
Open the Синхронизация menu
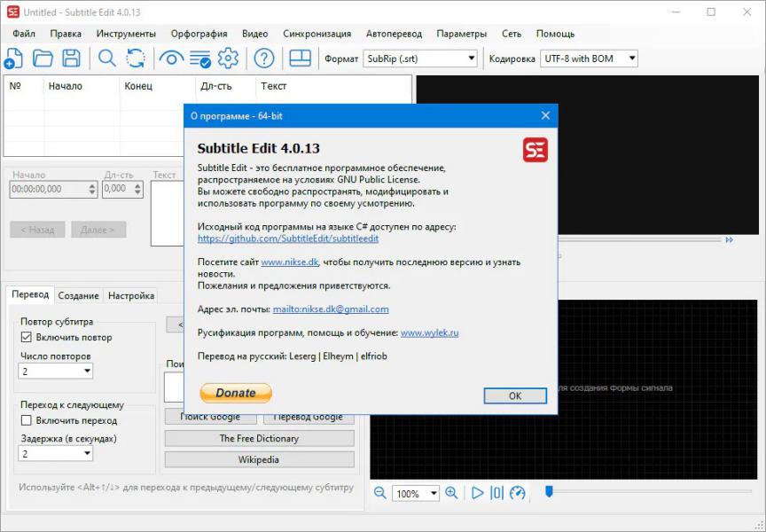(x=317, y=34)
